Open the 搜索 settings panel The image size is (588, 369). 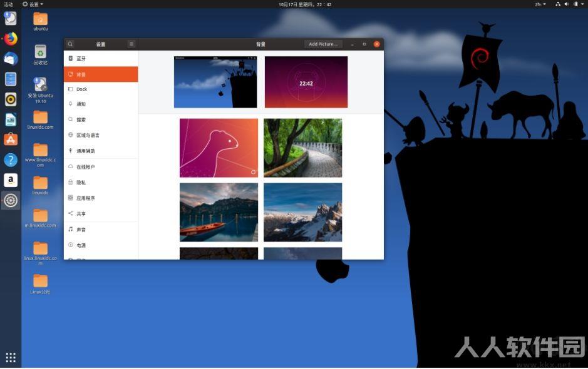(x=101, y=119)
